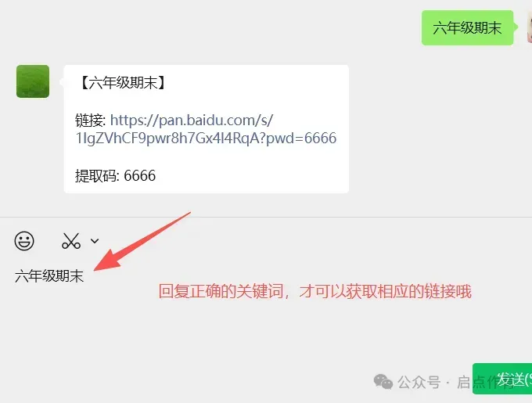Click the 公众号 watermark text
The height and width of the screenshot is (403, 532).
tap(419, 383)
